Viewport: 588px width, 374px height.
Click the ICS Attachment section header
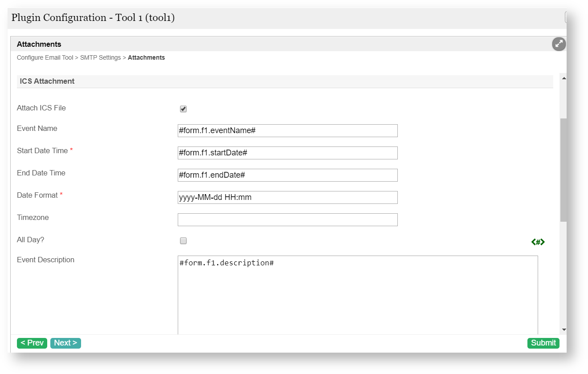(x=47, y=81)
